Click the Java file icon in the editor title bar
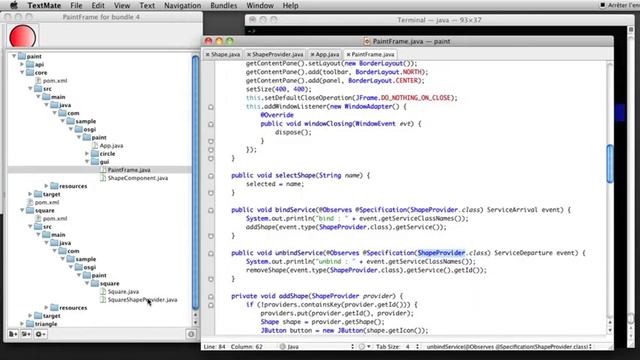 (367, 41)
